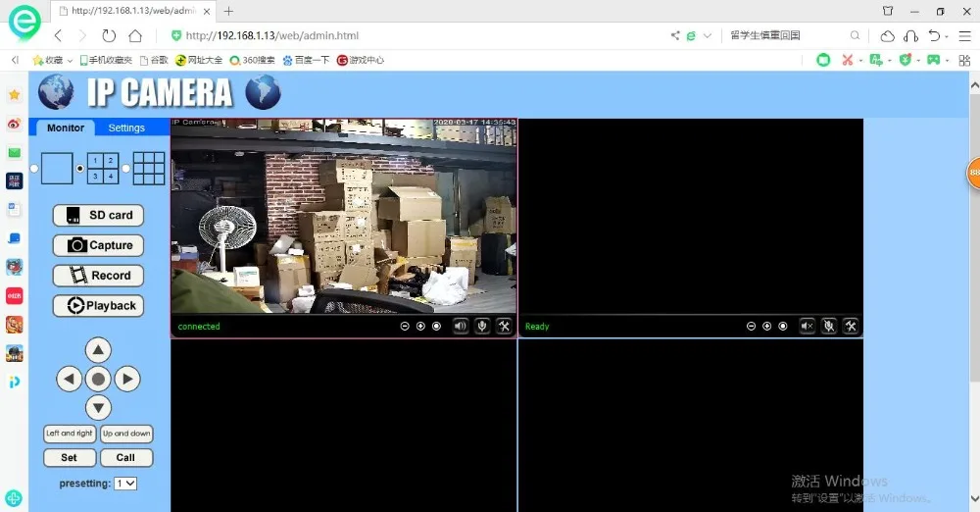The height and width of the screenshot is (512, 980).
Task: Zoom out on the Ready channel
Action: [x=751, y=326]
